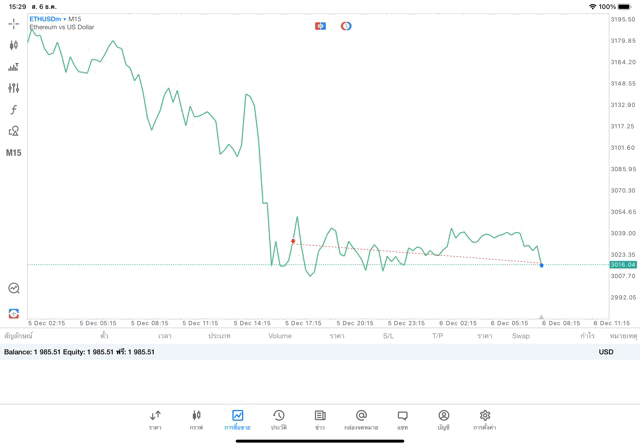Switch to the ประวัติ history tab
640x447 pixels.
(279, 420)
